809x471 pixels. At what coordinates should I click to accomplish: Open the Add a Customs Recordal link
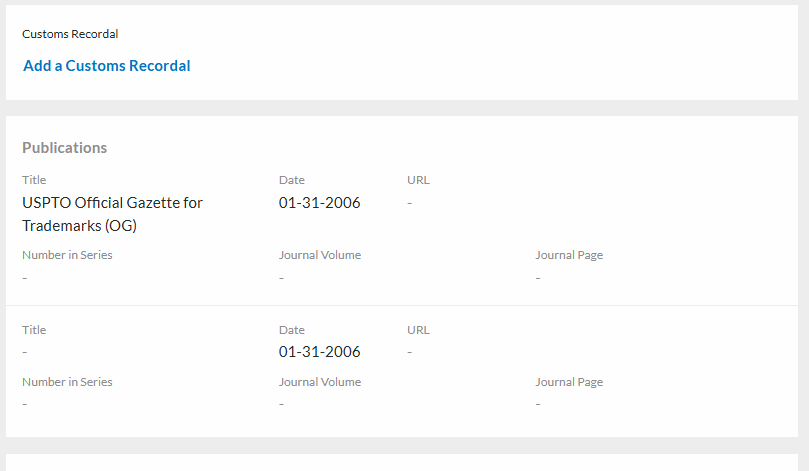click(x=107, y=66)
